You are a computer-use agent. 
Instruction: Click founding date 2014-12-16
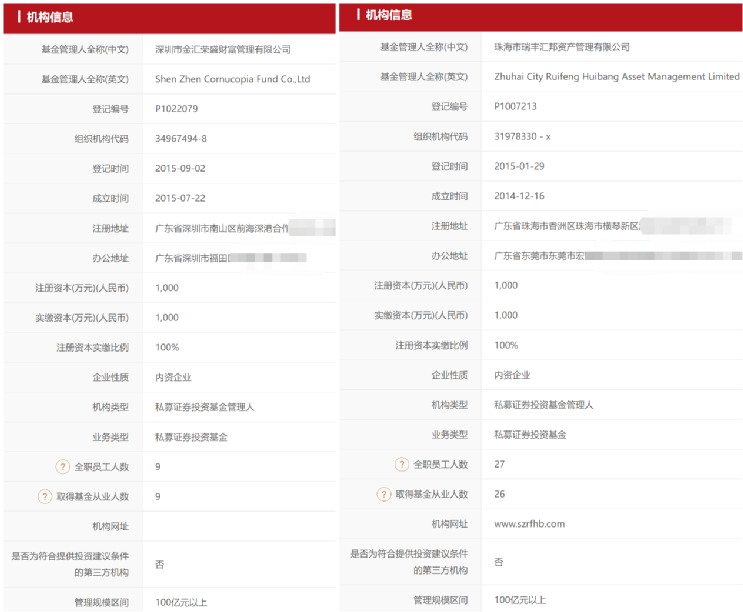(x=519, y=196)
